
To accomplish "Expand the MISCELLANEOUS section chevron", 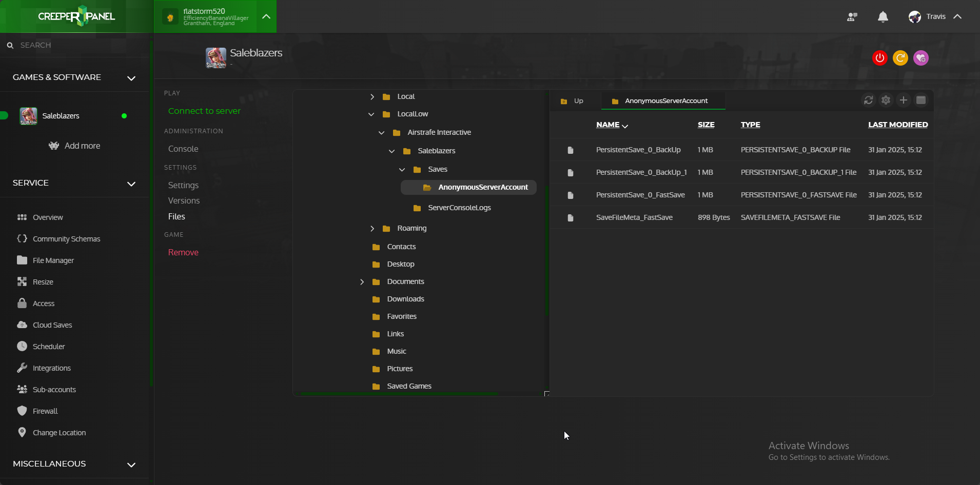I will 131,464.
